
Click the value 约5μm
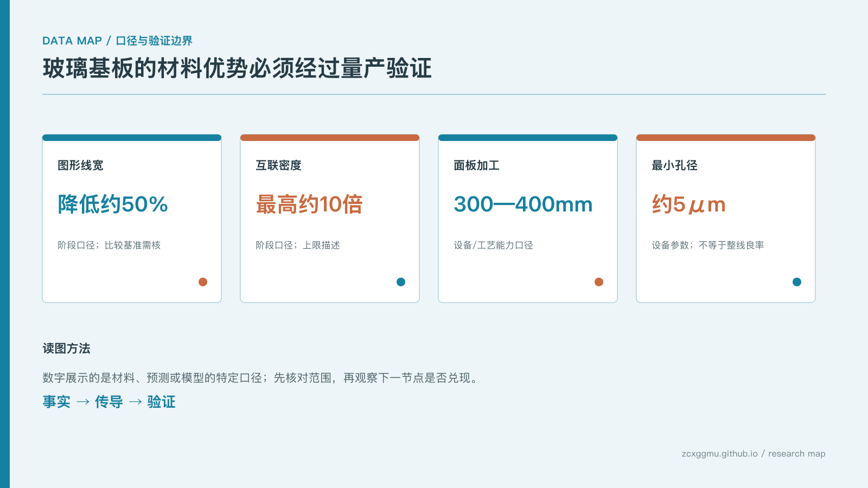pyautogui.click(x=688, y=204)
